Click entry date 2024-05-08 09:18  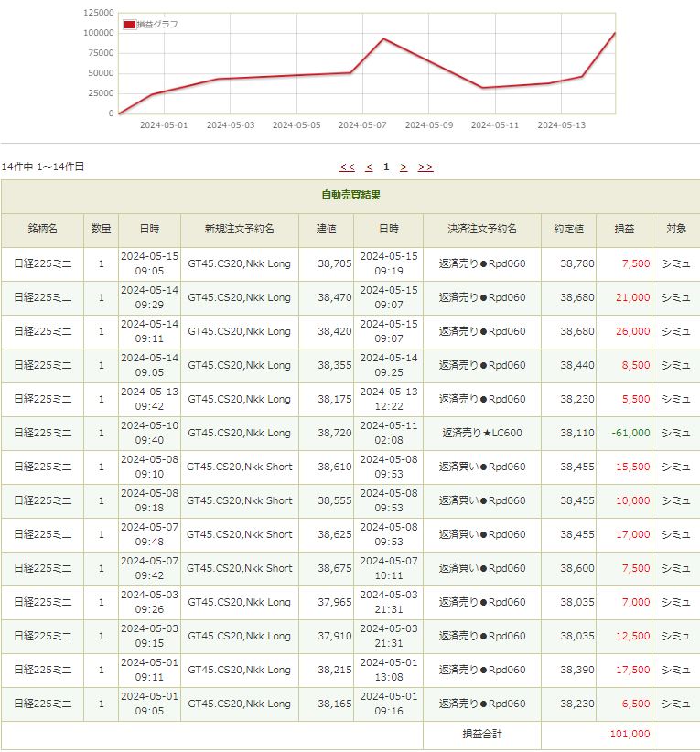(x=150, y=500)
